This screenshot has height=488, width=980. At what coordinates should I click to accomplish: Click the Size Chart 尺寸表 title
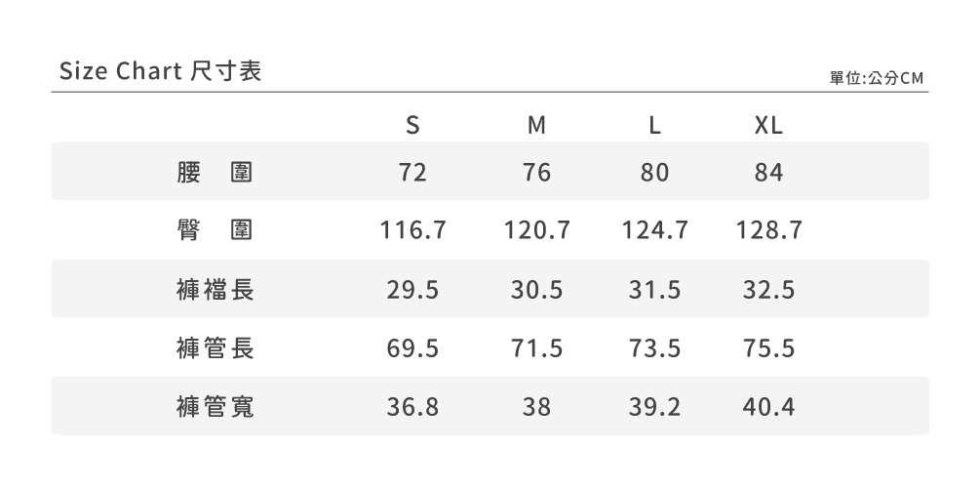(x=160, y=72)
